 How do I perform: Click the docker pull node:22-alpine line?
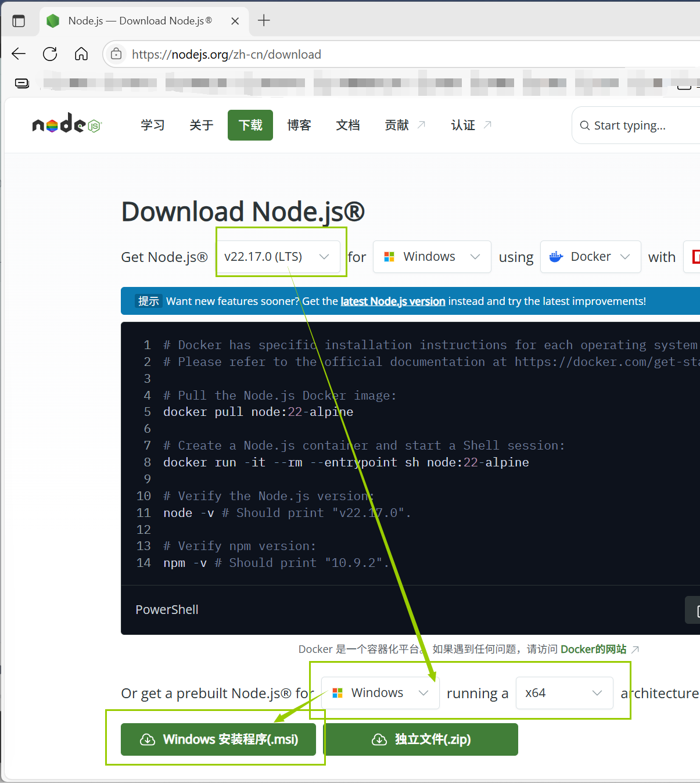[x=258, y=412]
